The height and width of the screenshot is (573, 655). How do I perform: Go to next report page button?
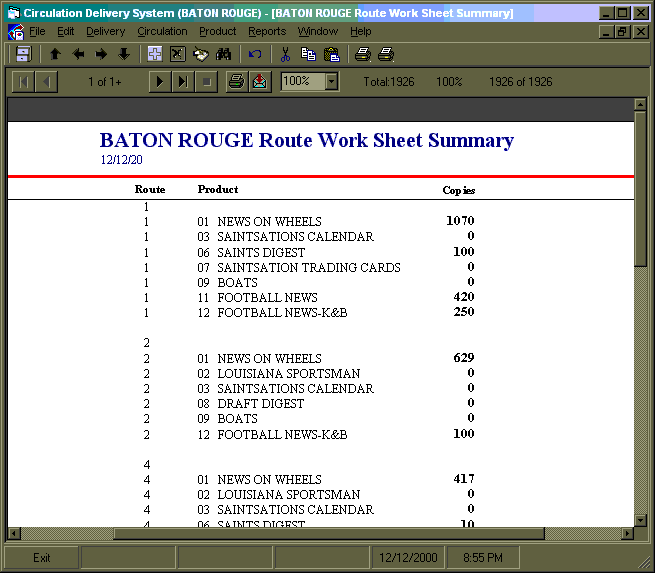(x=160, y=81)
